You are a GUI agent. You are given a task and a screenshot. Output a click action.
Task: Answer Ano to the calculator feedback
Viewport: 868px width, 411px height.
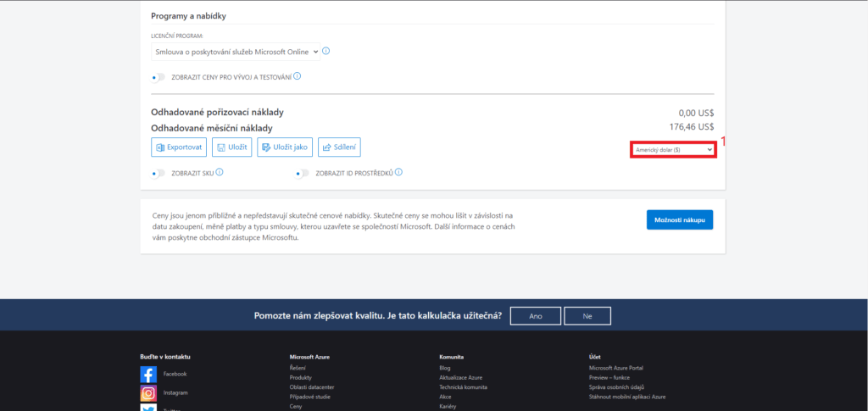tap(536, 315)
